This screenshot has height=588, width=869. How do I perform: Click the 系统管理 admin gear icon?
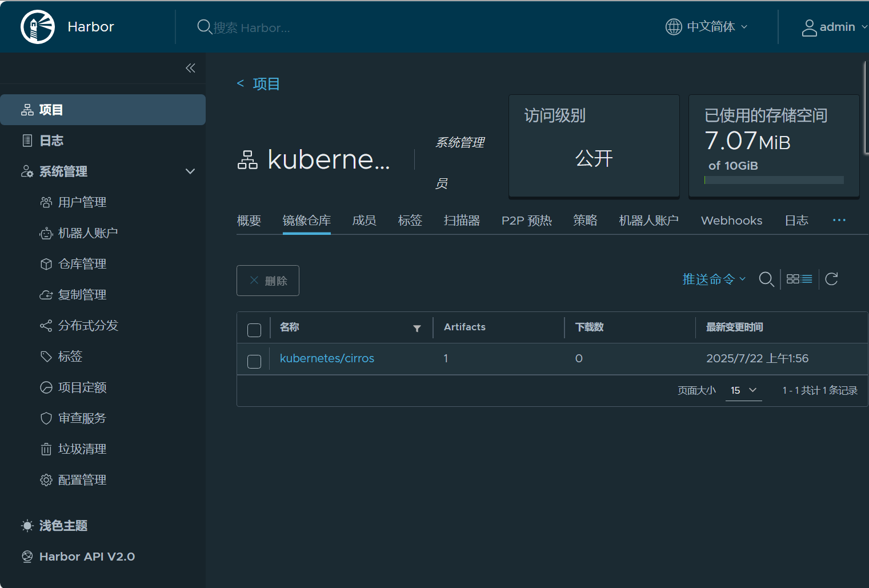pyautogui.click(x=27, y=171)
